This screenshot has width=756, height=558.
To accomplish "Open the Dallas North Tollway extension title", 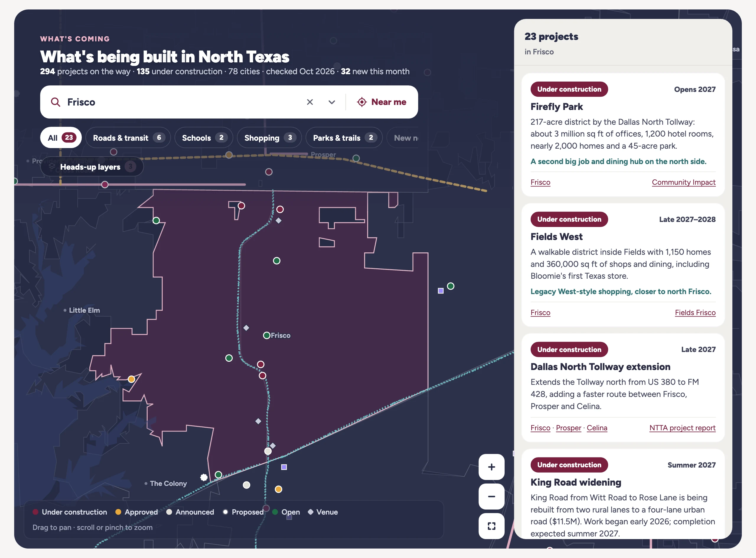I will point(600,367).
